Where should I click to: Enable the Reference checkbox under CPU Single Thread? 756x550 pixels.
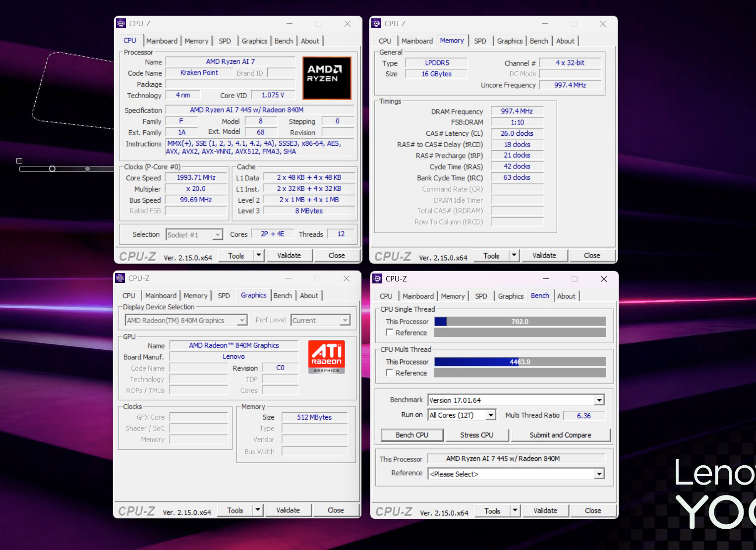390,332
